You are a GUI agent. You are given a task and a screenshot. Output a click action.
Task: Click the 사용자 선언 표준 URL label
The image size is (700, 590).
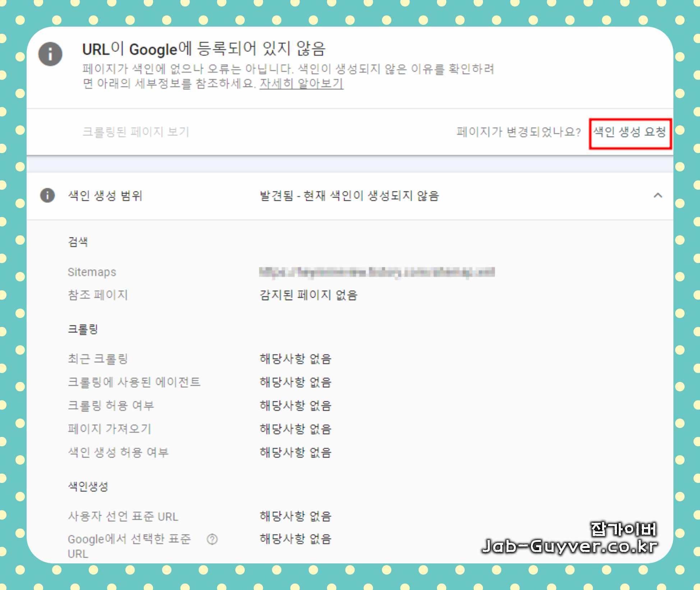click(x=123, y=516)
